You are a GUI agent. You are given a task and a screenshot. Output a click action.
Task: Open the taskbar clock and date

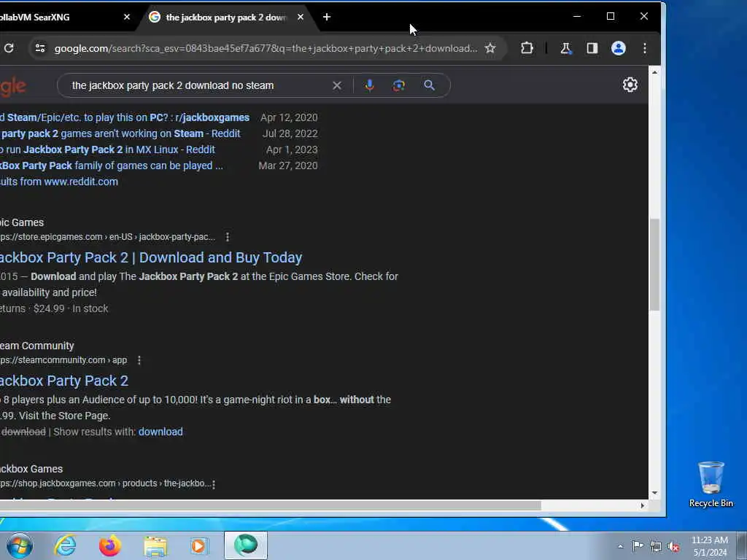tap(710, 546)
